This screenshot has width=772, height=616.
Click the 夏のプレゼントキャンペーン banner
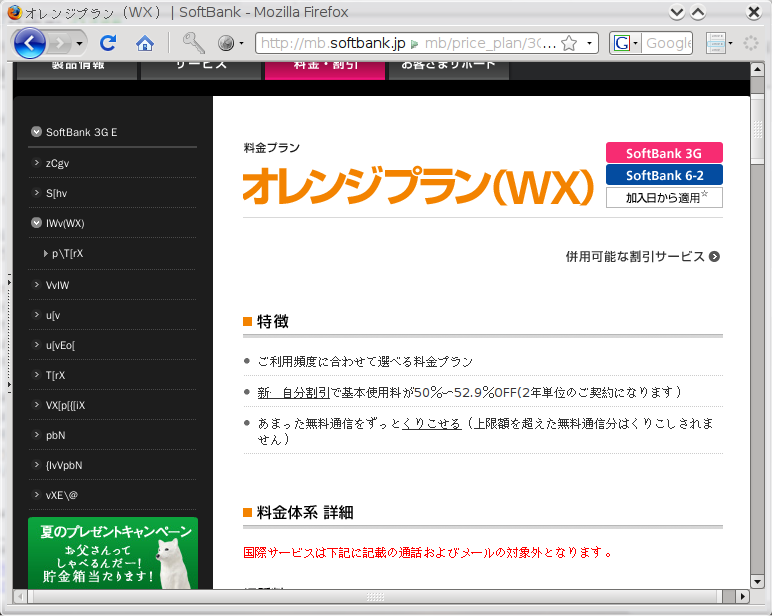[x=112, y=553]
